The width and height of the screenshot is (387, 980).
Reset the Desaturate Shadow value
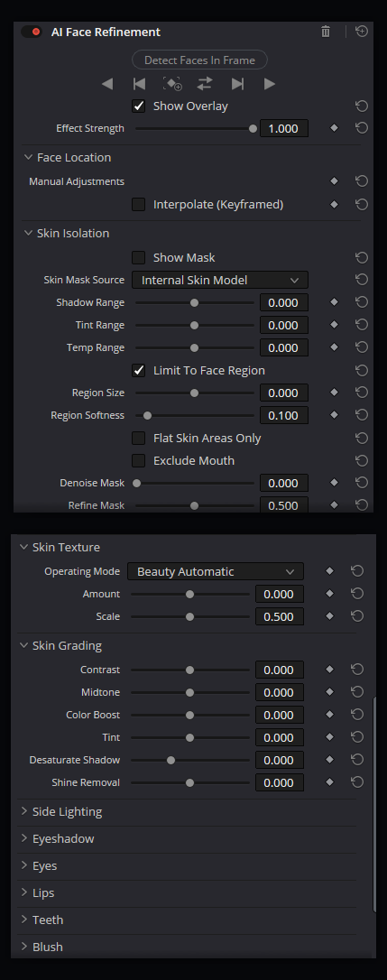click(x=357, y=760)
